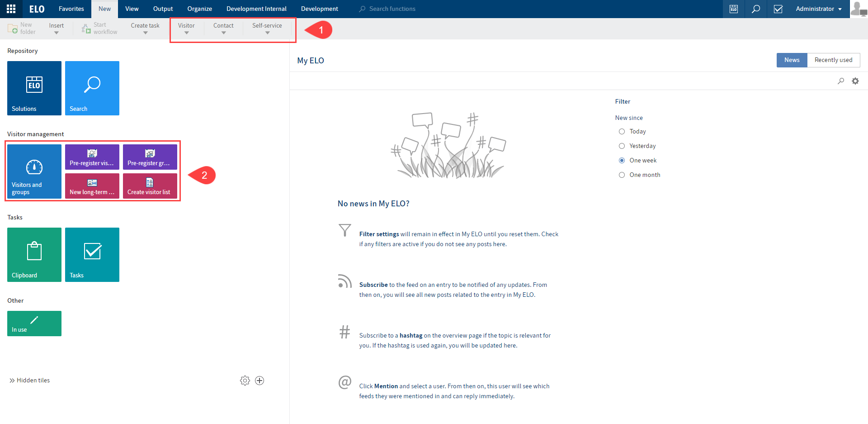The image size is (868, 424).
Task: Add a new tile with plus icon
Action: tap(259, 381)
